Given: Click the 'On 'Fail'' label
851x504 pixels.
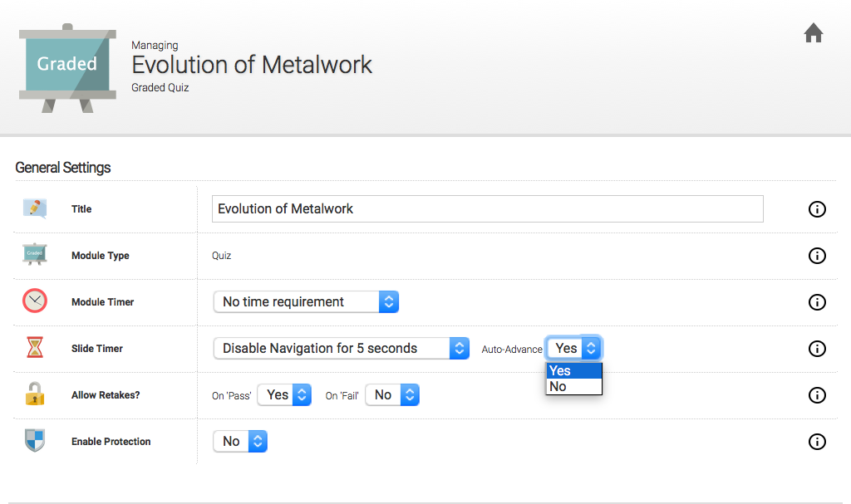Looking at the screenshot, I should [x=342, y=396].
